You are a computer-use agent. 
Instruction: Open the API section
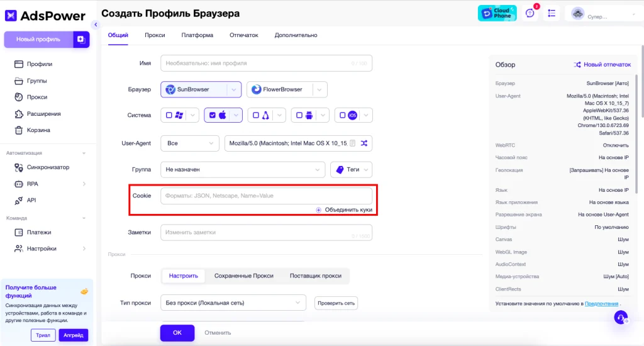pos(31,201)
